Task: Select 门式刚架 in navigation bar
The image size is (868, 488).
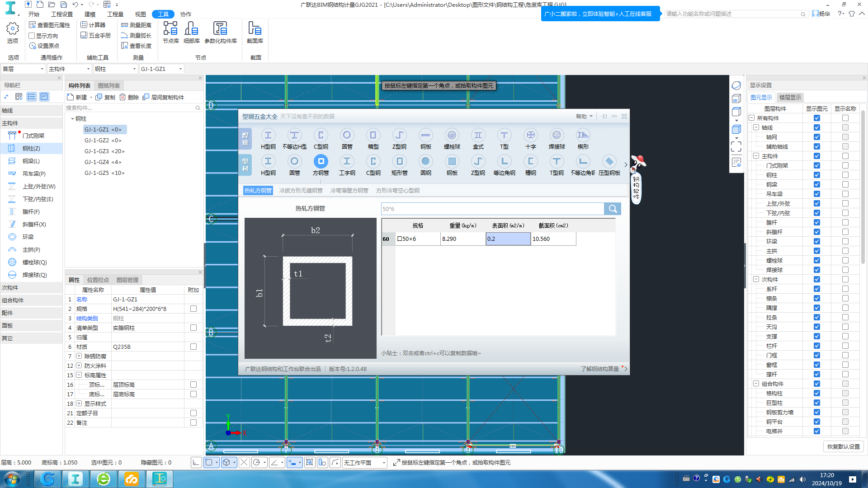Action: point(31,136)
